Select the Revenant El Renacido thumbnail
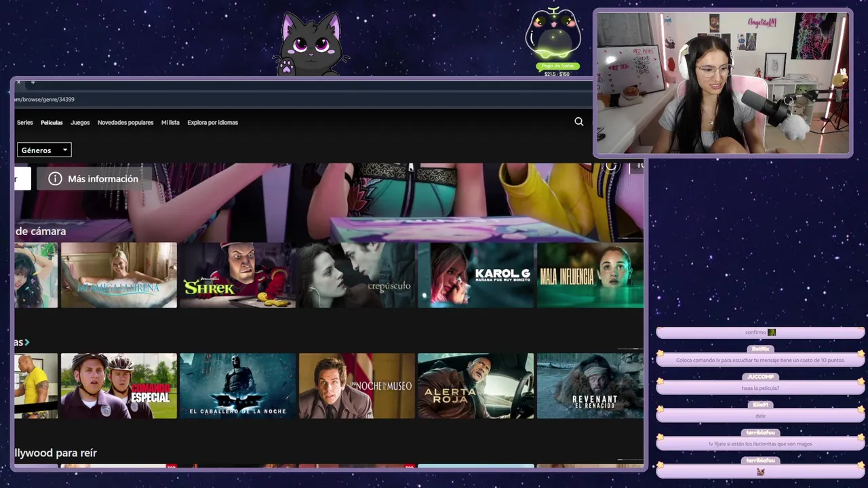Viewport: 868px width, 488px height. coord(590,386)
